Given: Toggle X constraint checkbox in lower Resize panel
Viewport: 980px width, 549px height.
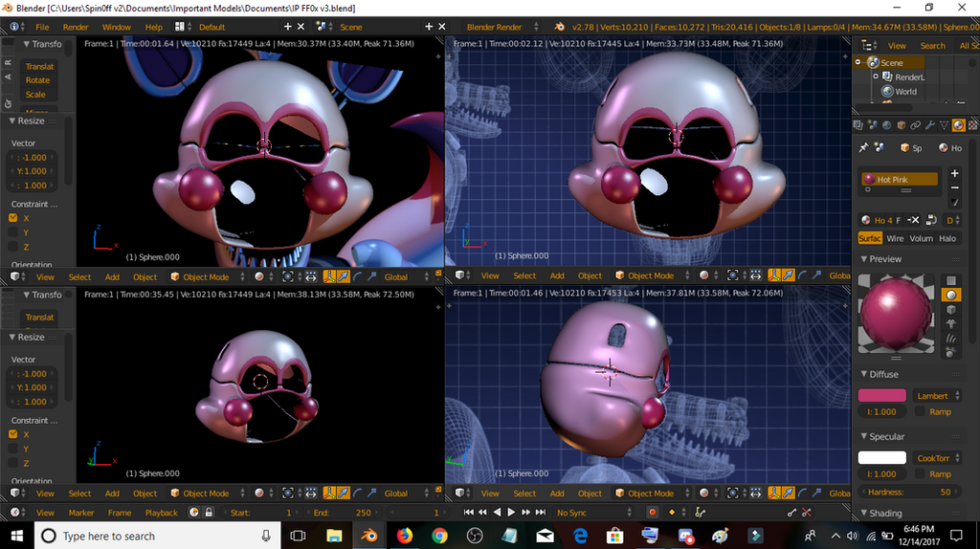Looking at the screenshot, I should pyautogui.click(x=13, y=434).
